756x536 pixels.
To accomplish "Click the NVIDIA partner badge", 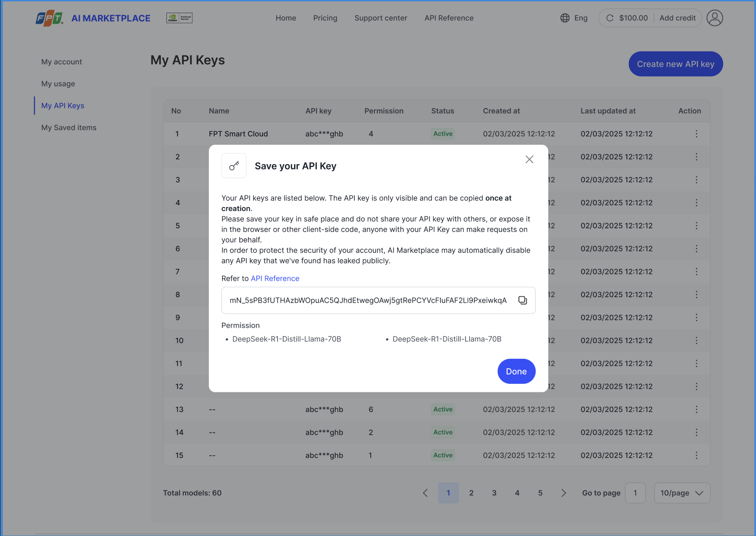I will (179, 18).
